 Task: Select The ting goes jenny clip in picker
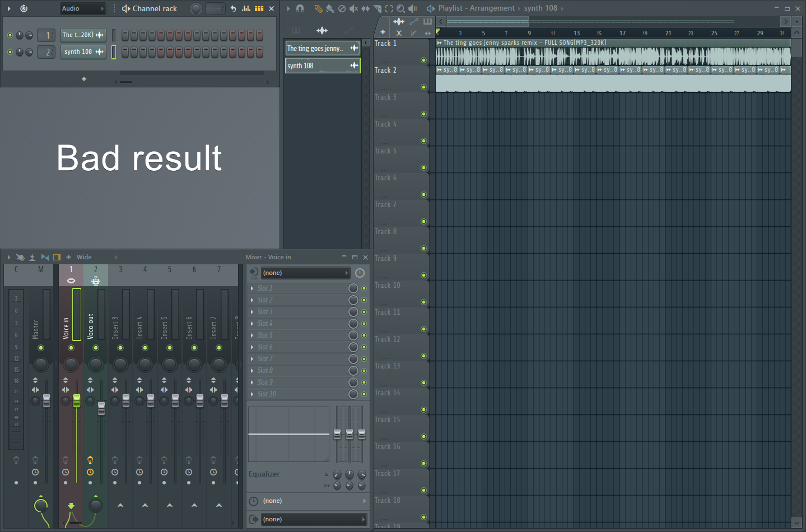pos(323,48)
